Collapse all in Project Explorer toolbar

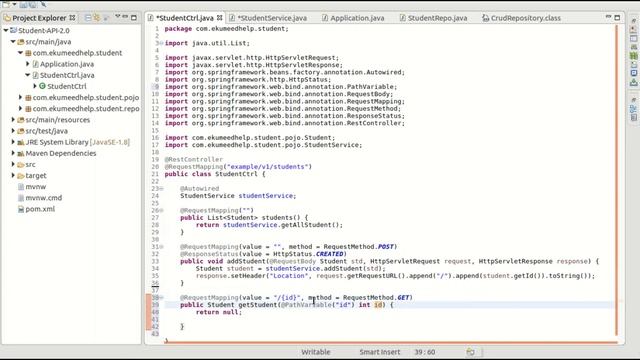88,18
